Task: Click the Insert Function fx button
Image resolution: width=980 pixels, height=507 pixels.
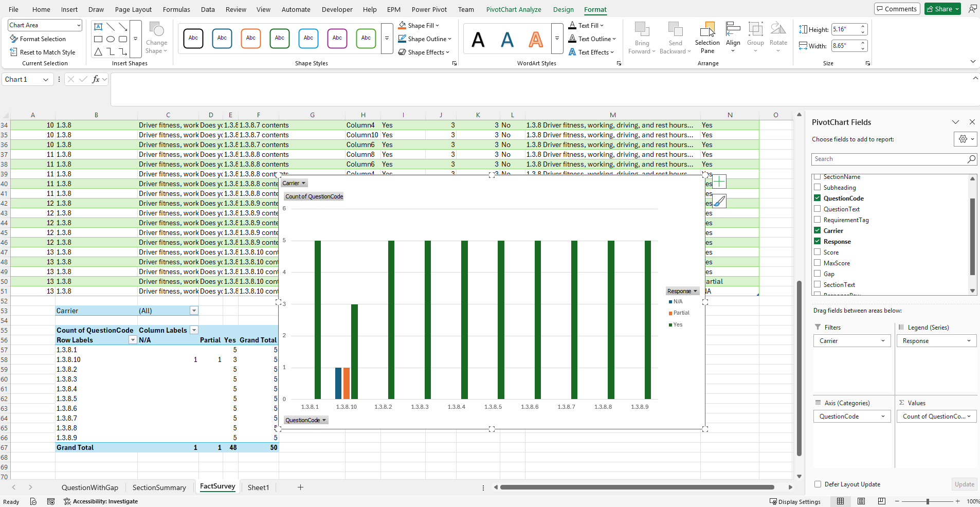Action: 96,79
